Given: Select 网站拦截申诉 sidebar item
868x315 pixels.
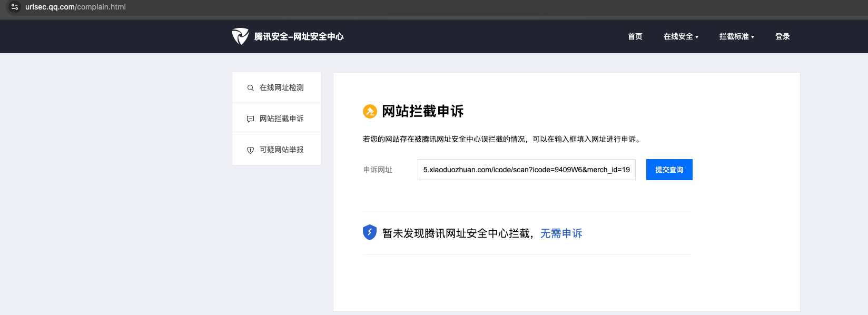Looking at the screenshot, I should (x=277, y=119).
